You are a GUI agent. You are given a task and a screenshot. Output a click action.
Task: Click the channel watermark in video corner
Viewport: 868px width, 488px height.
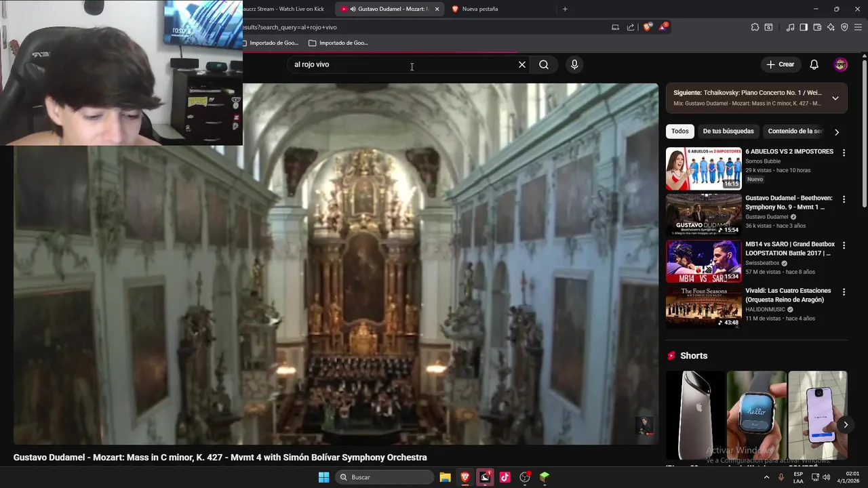(x=644, y=425)
